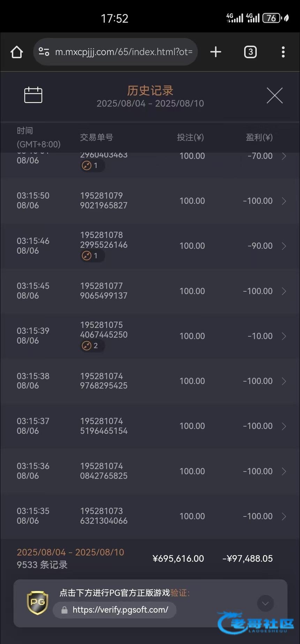Click the free-spin badge under 2995526146

point(92,256)
